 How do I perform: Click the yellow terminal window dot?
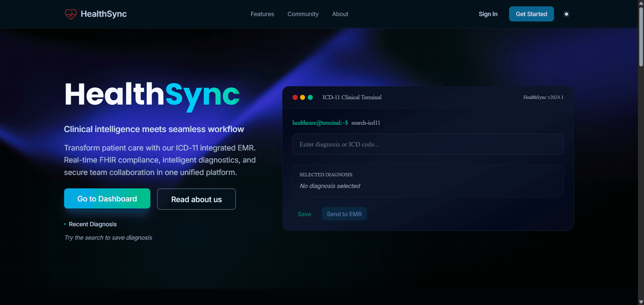coord(303,97)
